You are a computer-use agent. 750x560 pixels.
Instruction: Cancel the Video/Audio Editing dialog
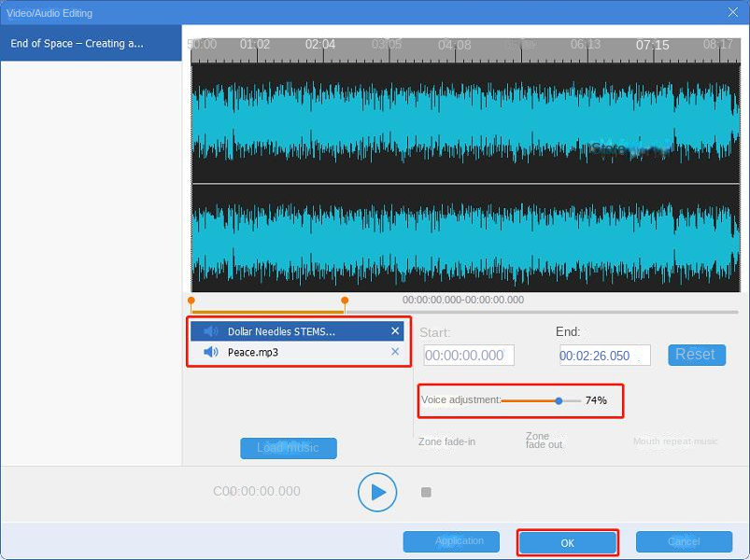pyautogui.click(x=684, y=541)
